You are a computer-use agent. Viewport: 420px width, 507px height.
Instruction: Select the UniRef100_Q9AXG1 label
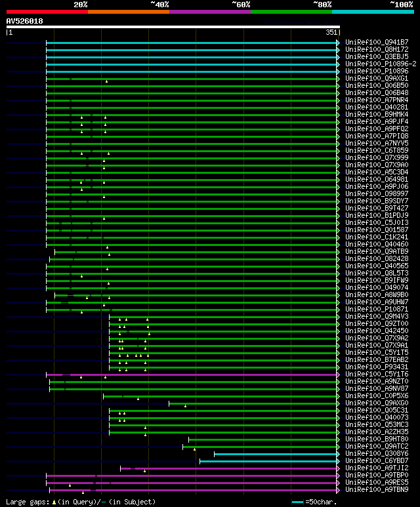[377, 78]
